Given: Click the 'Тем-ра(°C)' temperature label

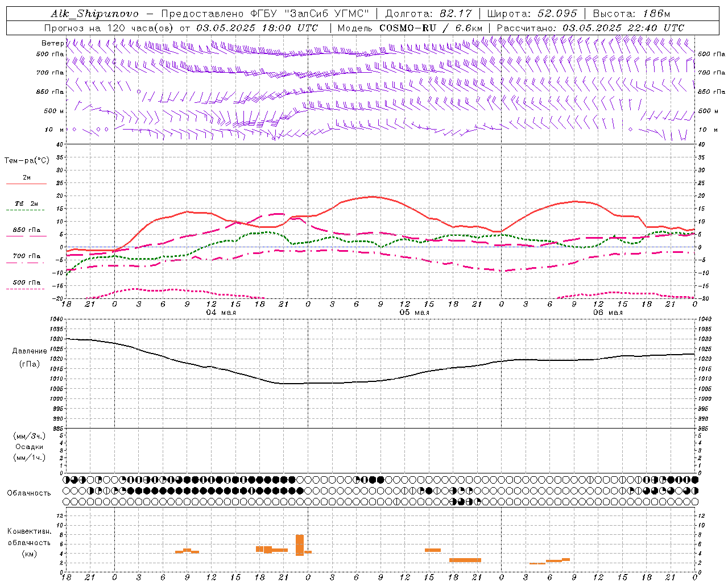Looking at the screenshot, I should (27, 161).
